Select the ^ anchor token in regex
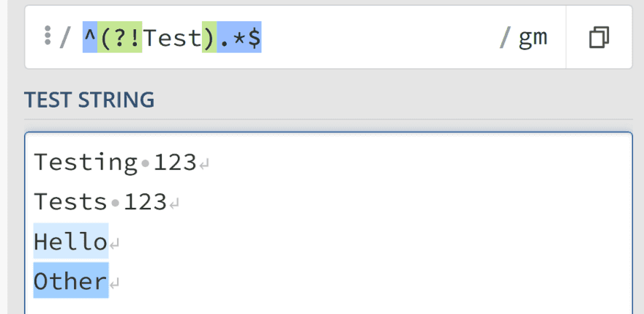The height and width of the screenshot is (314, 644). [90, 37]
